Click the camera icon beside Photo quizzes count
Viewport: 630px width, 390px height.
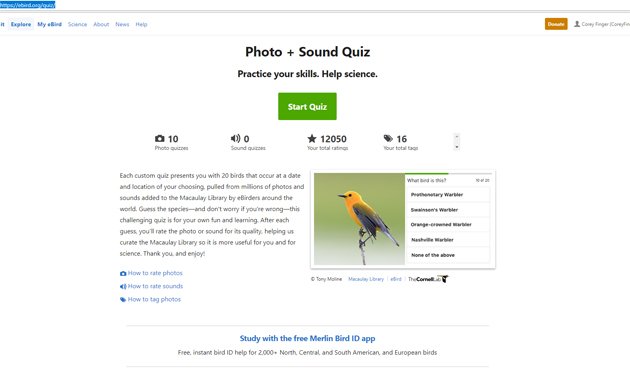(x=160, y=139)
